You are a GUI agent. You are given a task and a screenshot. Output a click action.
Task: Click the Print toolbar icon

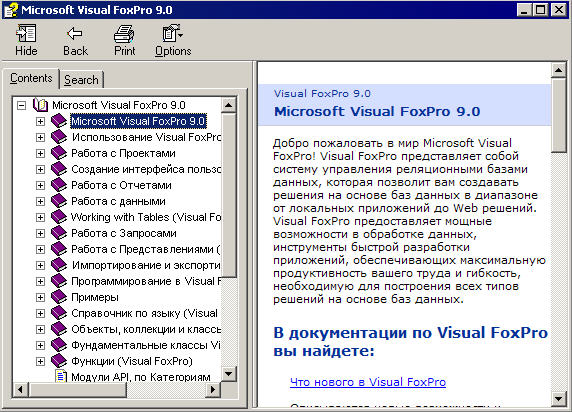tap(124, 34)
